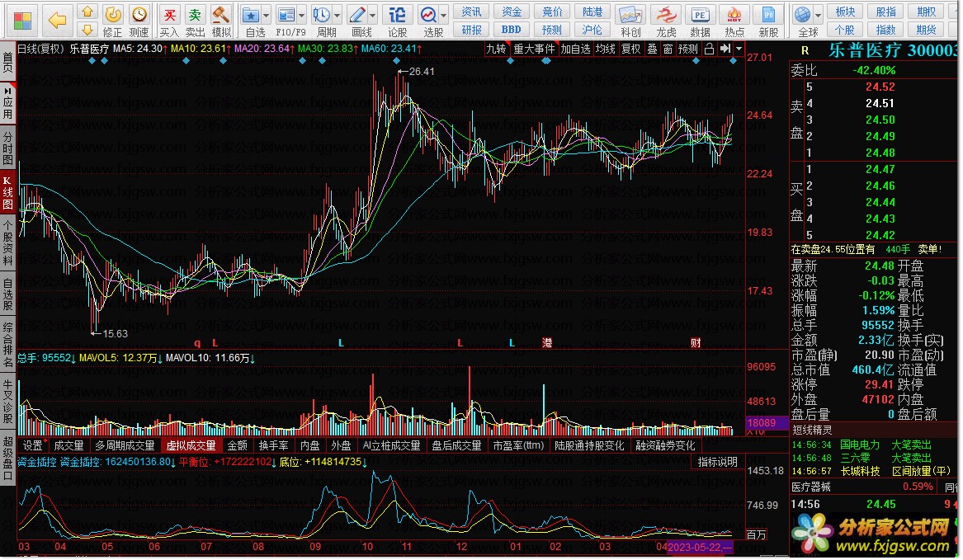The width and height of the screenshot is (963, 560).
Task: Open the 新股 IPO icon
Action: (x=768, y=15)
